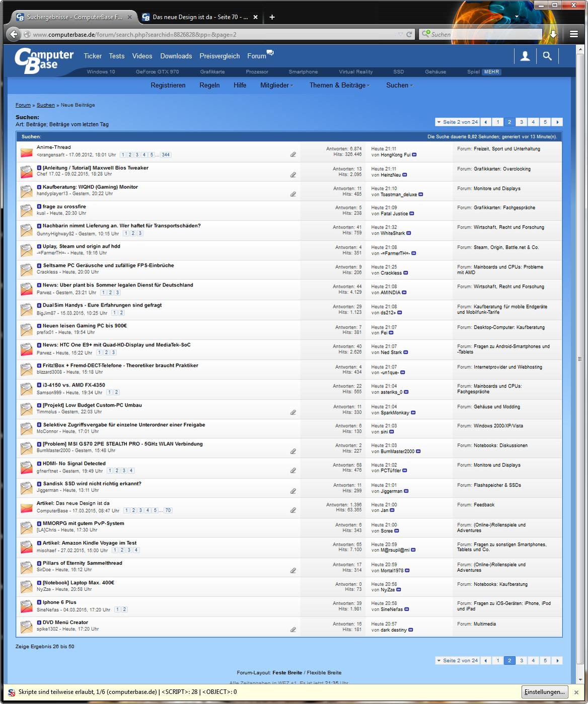Open the Firefox hamburger menu

click(x=574, y=34)
